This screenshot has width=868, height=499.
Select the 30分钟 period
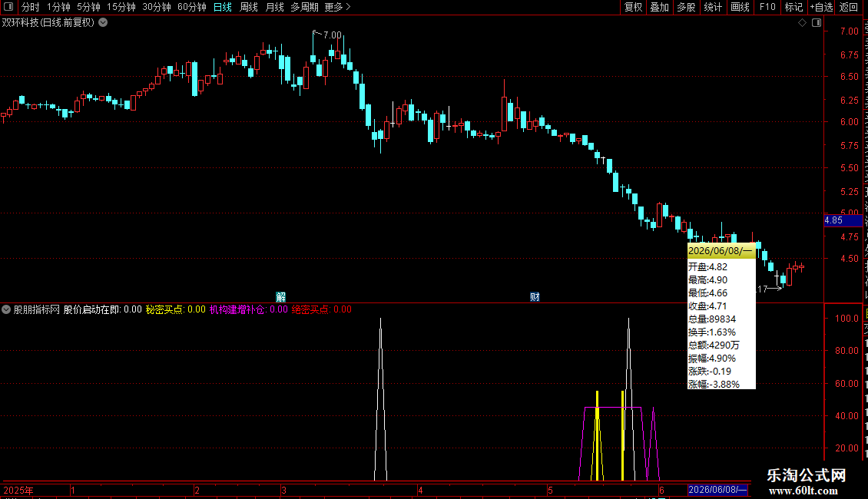pyautogui.click(x=157, y=7)
